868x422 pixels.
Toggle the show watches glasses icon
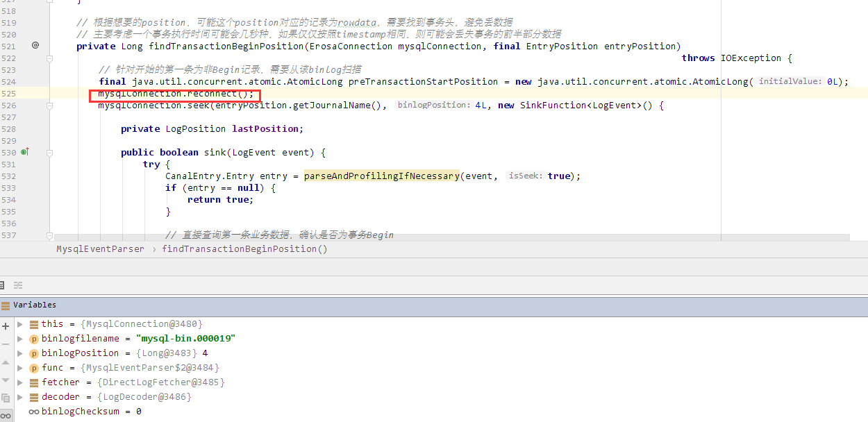tap(6, 416)
